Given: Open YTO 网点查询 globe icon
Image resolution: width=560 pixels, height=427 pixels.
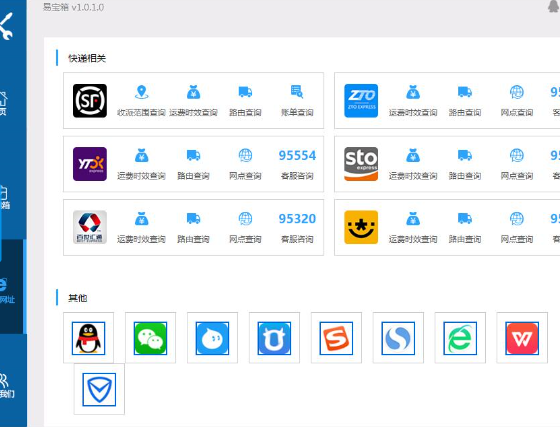Looking at the screenshot, I should [245, 155].
